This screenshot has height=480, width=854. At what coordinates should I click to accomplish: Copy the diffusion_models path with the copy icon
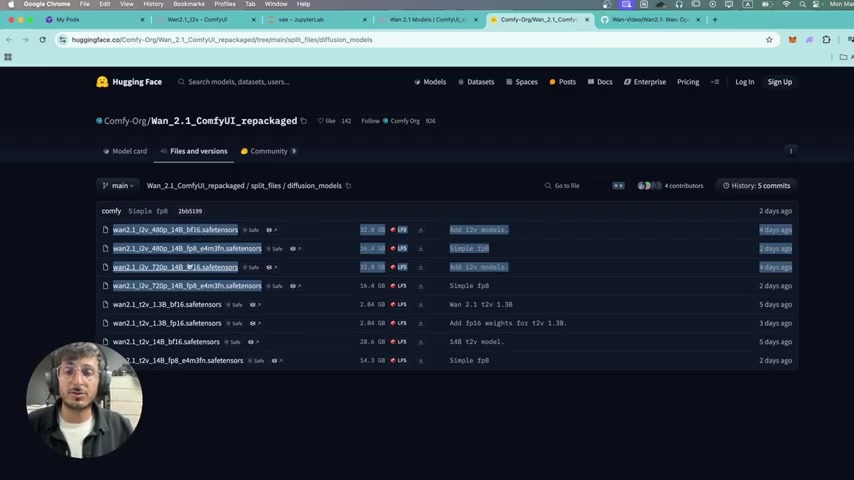point(349,186)
